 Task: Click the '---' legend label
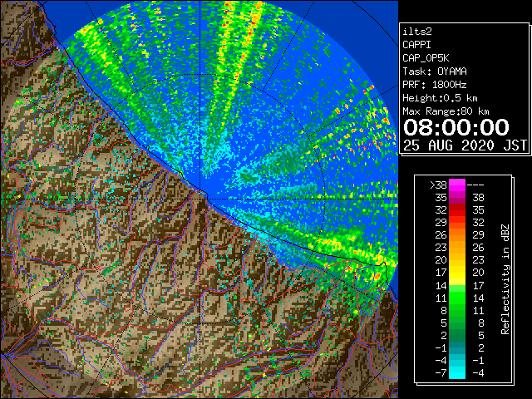475,185
